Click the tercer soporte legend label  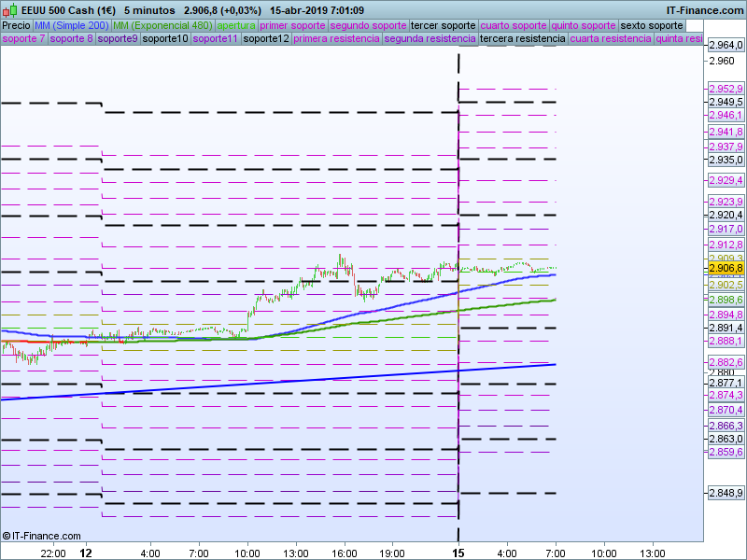tap(443, 25)
